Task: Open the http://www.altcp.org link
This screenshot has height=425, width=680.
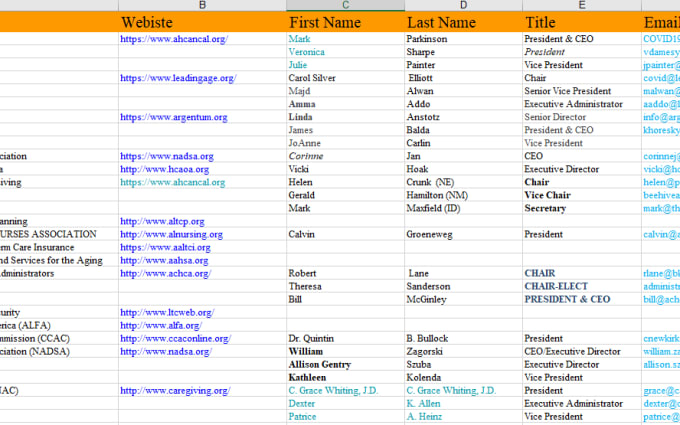Action: click(x=162, y=221)
